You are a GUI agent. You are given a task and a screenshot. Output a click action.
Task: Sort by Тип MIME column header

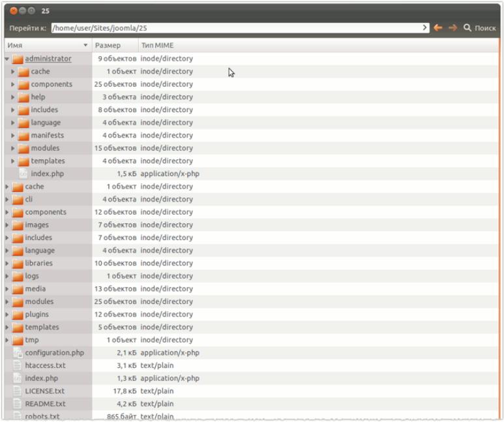(x=157, y=46)
